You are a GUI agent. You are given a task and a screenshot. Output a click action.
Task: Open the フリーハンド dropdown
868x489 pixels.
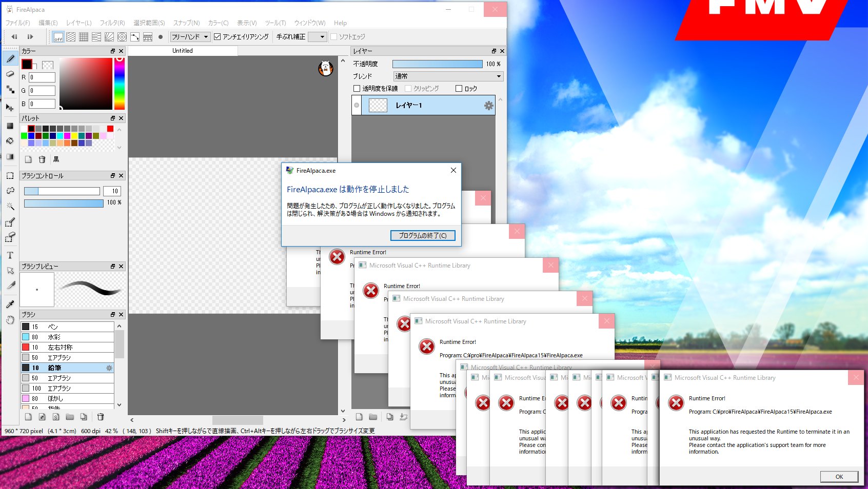click(190, 37)
